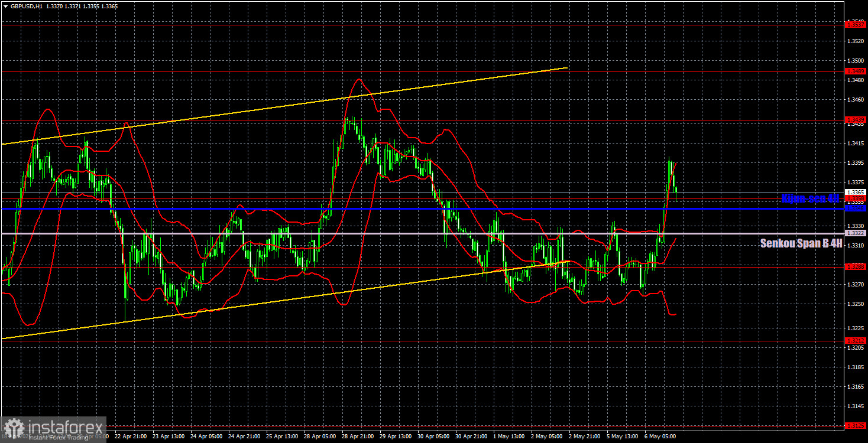The image size is (868, 443).
Task: Click the 1.3439 red level price tag
Action: coord(856,119)
